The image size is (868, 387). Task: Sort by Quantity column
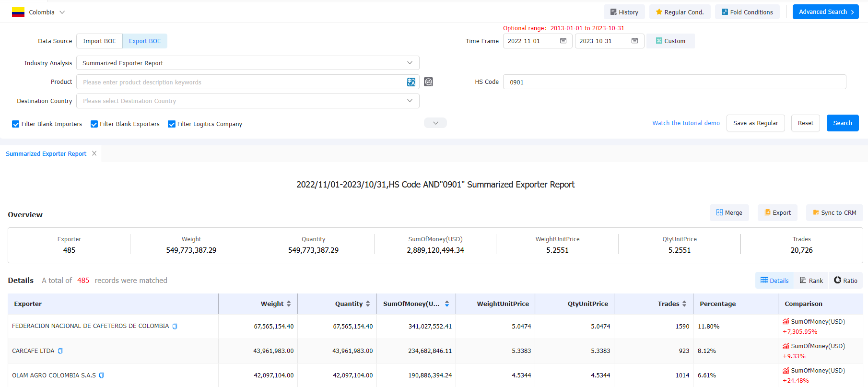click(368, 304)
